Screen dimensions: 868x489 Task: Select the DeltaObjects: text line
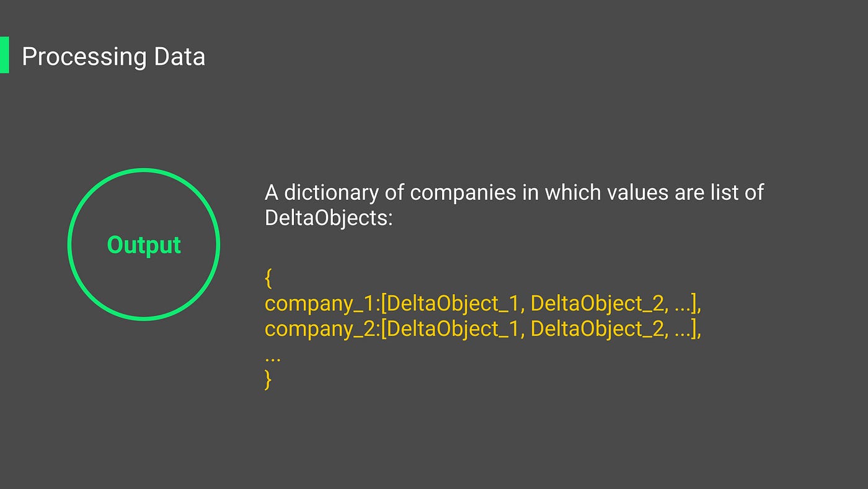coord(329,218)
